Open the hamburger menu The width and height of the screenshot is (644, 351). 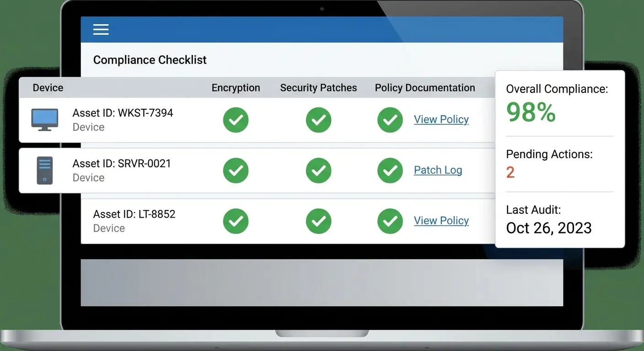(x=101, y=30)
